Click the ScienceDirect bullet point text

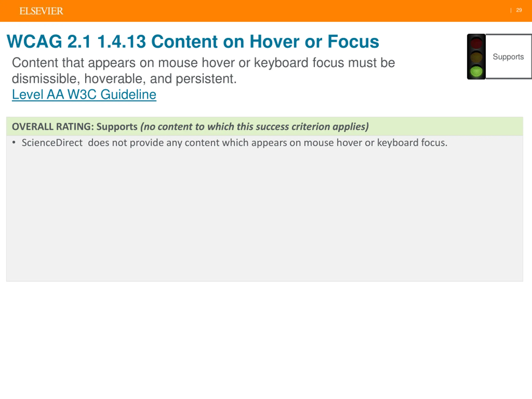[234, 143]
